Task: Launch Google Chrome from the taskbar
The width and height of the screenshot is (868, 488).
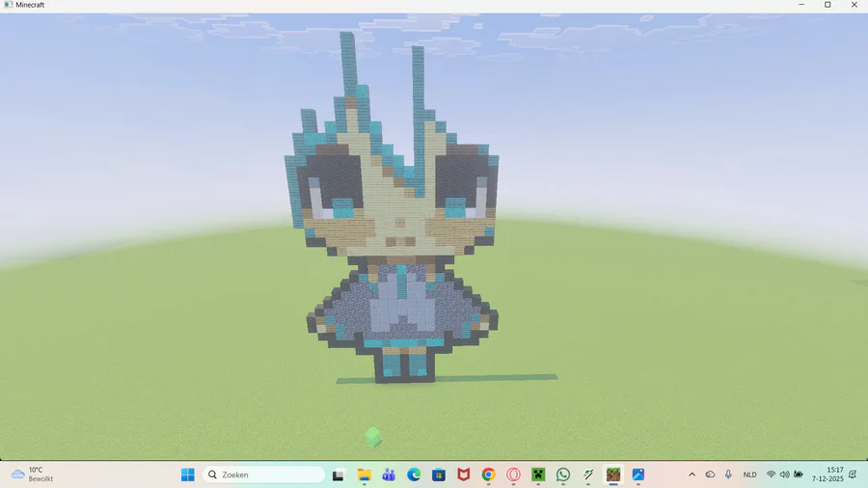Action: click(x=488, y=474)
